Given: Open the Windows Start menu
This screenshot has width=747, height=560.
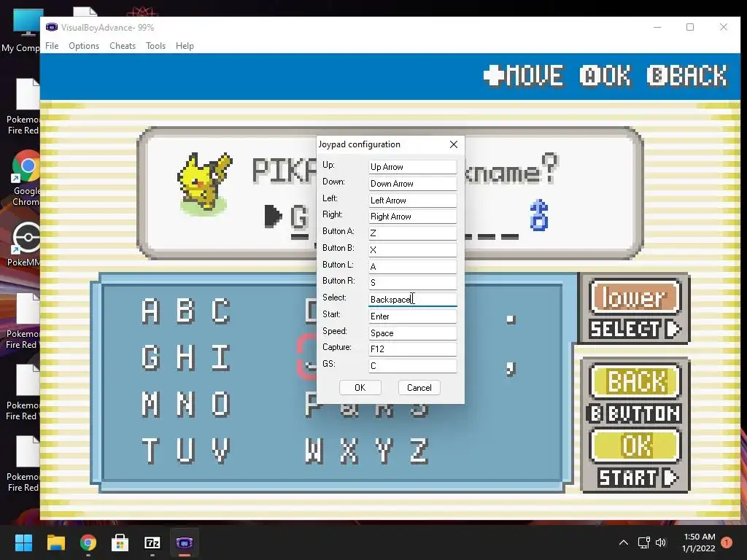Looking at the screenshot, I should tap(23, 542).
